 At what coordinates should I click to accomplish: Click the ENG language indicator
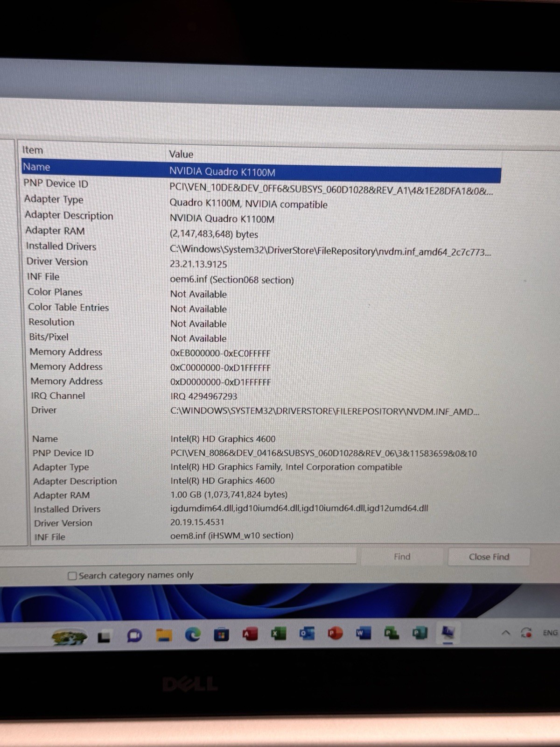(550, 633)
